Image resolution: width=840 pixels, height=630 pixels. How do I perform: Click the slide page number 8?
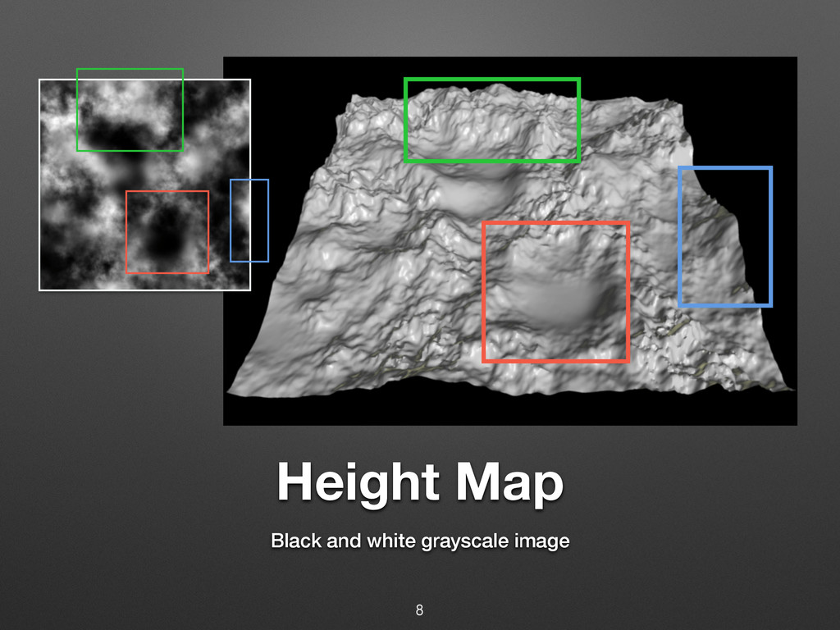point(419,609)
